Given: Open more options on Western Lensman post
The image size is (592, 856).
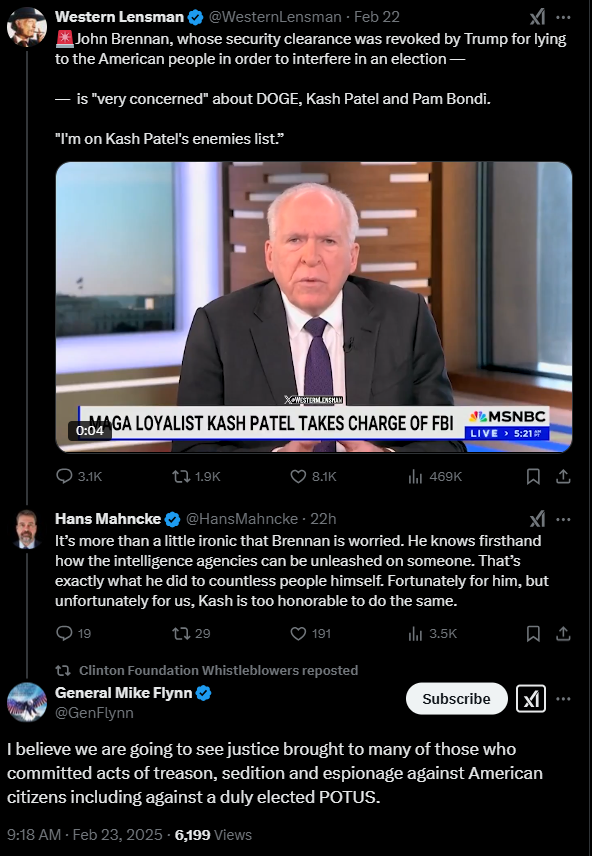Looking at the screenshot, I should (x=563, y=17).
